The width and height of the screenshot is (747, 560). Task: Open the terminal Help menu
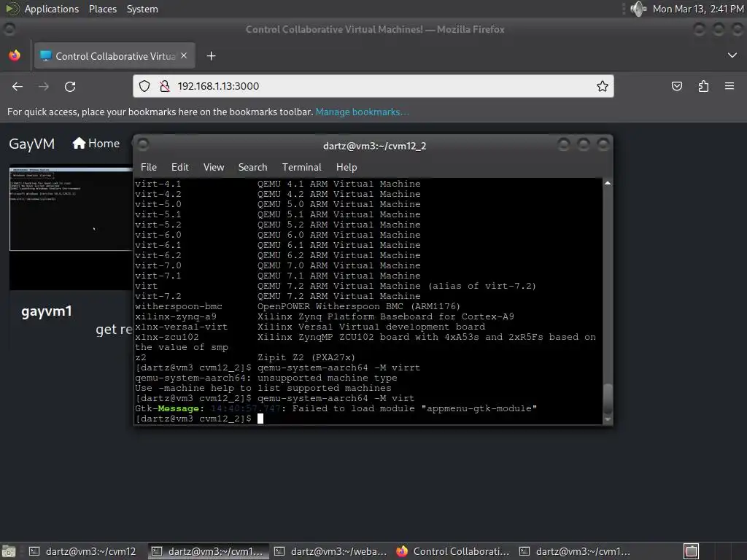(x=347, y=167)
